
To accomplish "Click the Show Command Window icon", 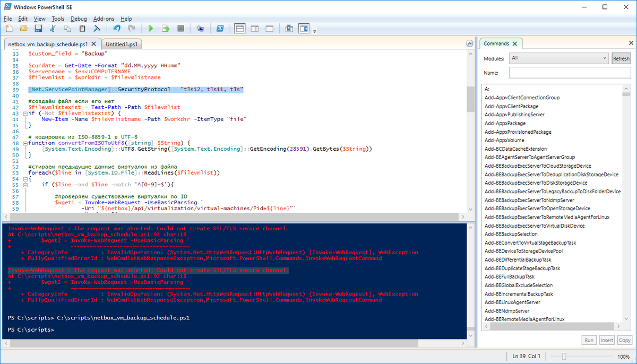I will tap(289, 29).
